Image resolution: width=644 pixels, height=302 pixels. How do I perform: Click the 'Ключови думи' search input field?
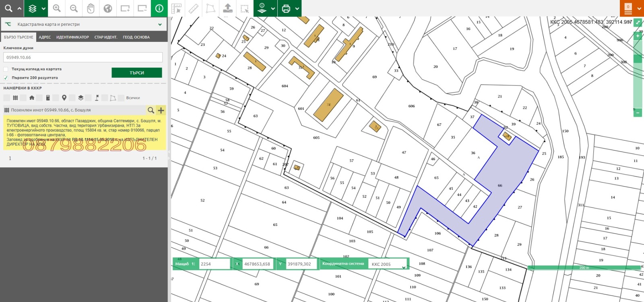(83, 58)
